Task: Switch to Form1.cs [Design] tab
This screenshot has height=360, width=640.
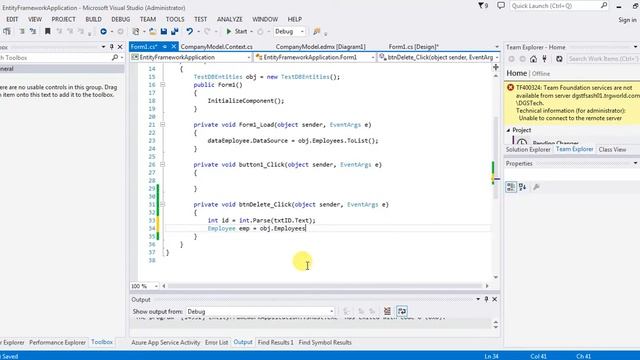Action: coord(413,47)
